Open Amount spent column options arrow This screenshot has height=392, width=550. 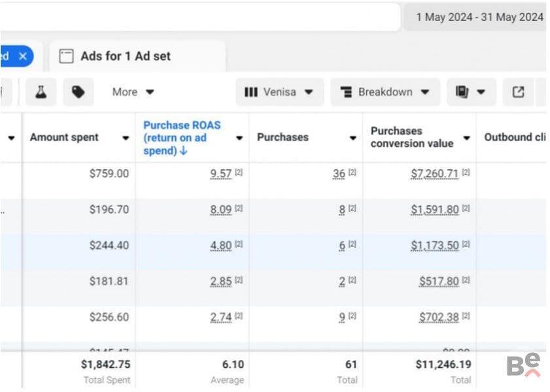[126, 138]
